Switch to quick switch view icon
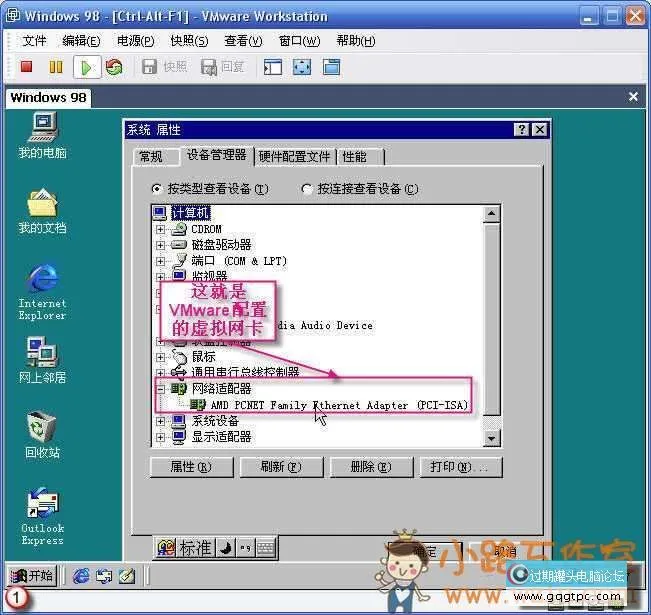This screenshot has width=651, height=615. tap(331, 67)
